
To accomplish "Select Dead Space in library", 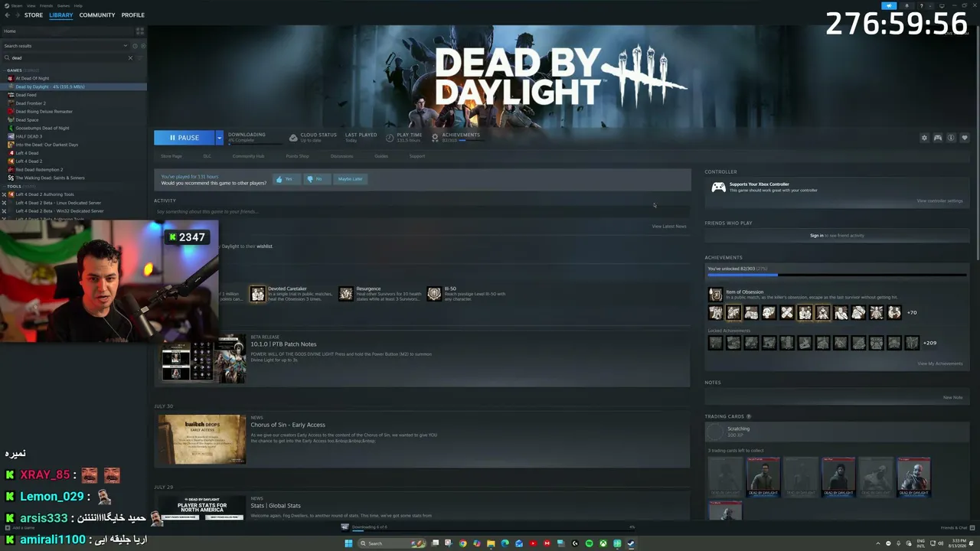I will [x=27, y=120].
